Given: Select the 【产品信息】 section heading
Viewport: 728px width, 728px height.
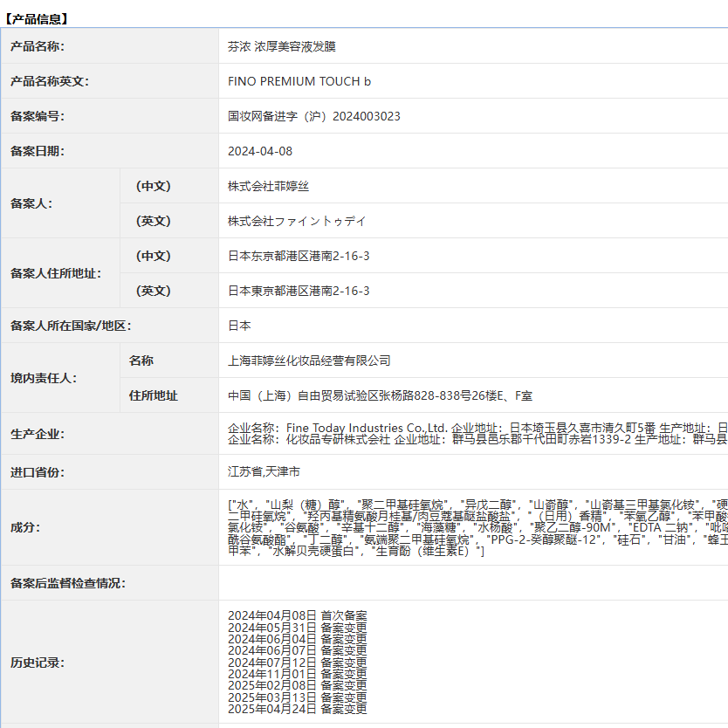Looking at the screenshot, I should click(37, 19).
